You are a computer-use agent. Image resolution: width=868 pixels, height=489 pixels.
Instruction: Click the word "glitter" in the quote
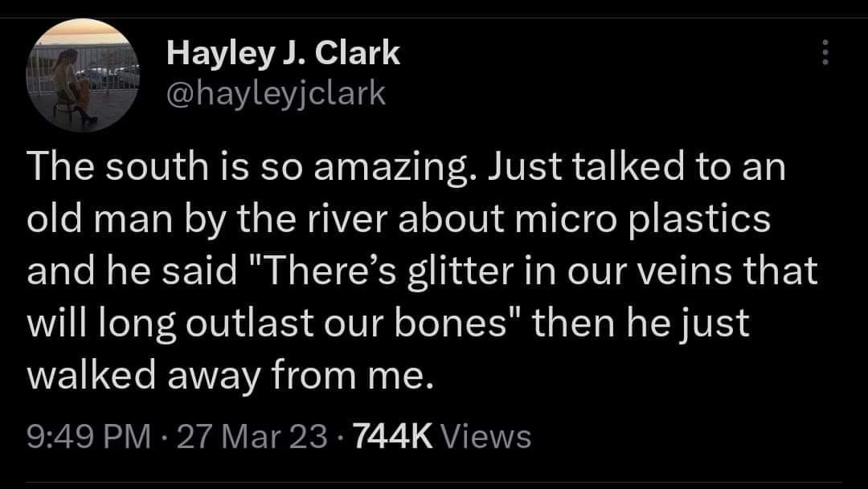click(456, 271)
